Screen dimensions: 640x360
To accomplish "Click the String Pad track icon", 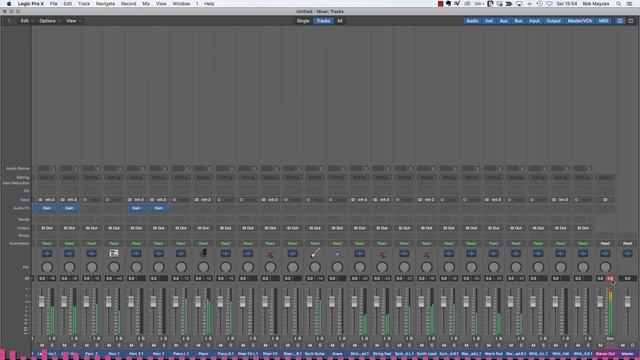I will 382,253.
